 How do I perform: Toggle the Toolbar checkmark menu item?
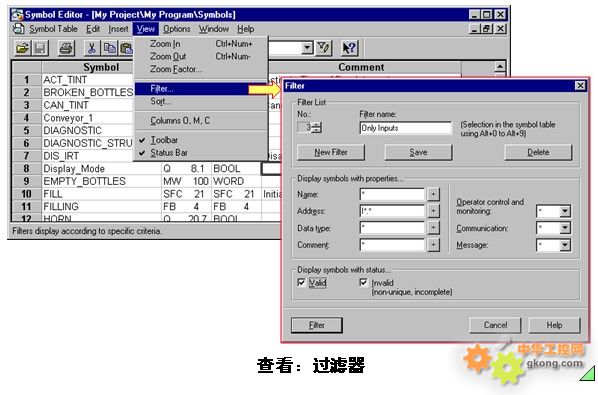pos(201,140)
